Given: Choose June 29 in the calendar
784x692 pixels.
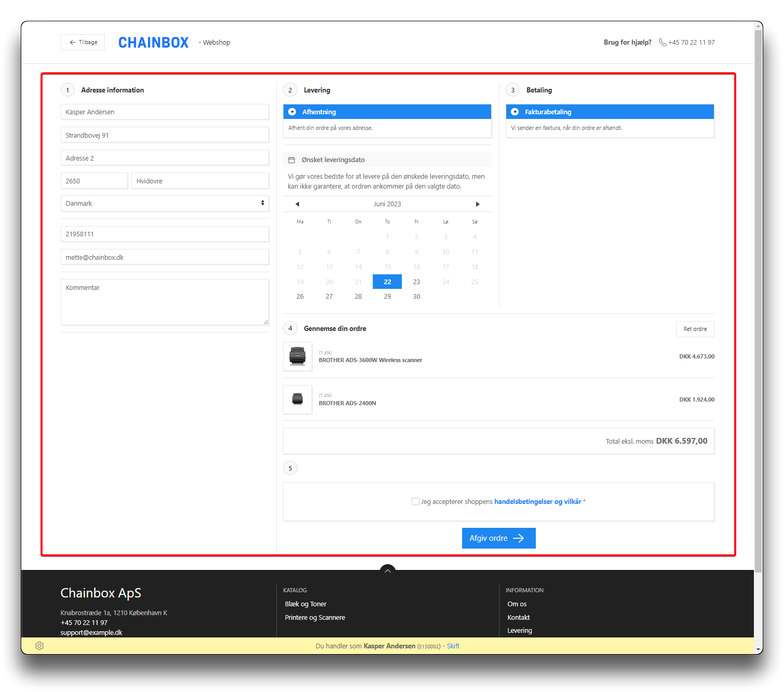Looking at the screenshot, I should tap(387, 297).
